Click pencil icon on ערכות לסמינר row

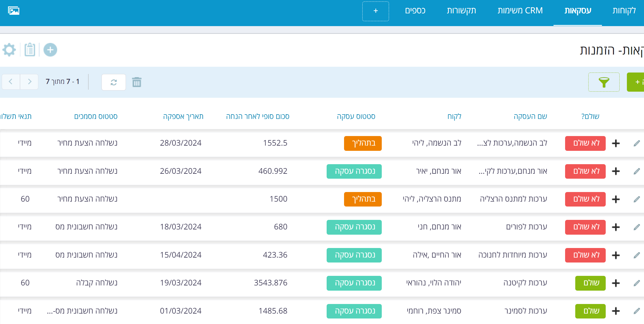click(x=636, y=311)
